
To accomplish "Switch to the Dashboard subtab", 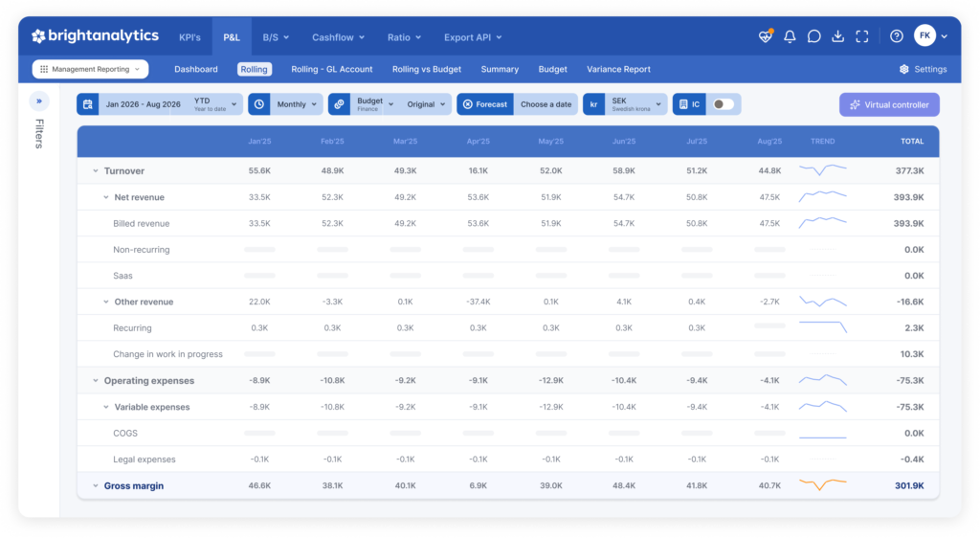I will point(196,69).
